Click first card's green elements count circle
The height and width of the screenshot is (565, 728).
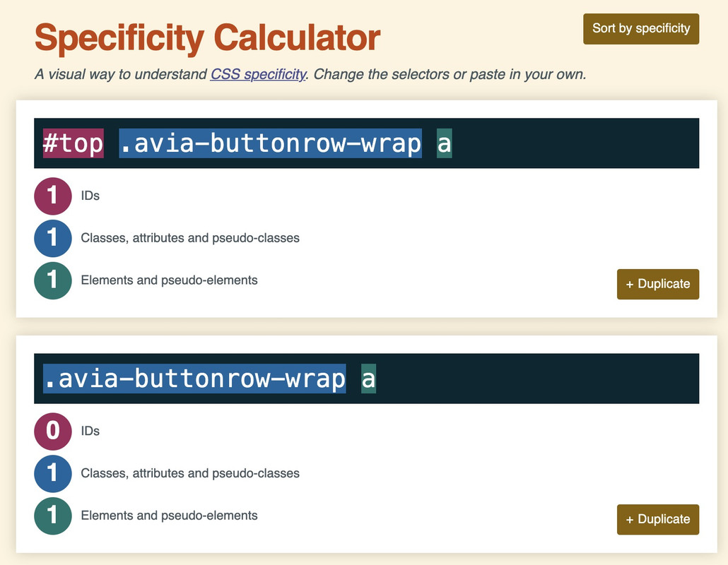[53, 280]
